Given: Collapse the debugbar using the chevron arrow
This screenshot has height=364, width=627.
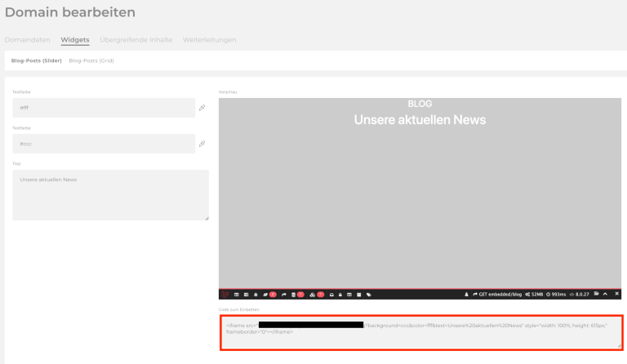Looking at the screenshot, I should pos(606,294).
